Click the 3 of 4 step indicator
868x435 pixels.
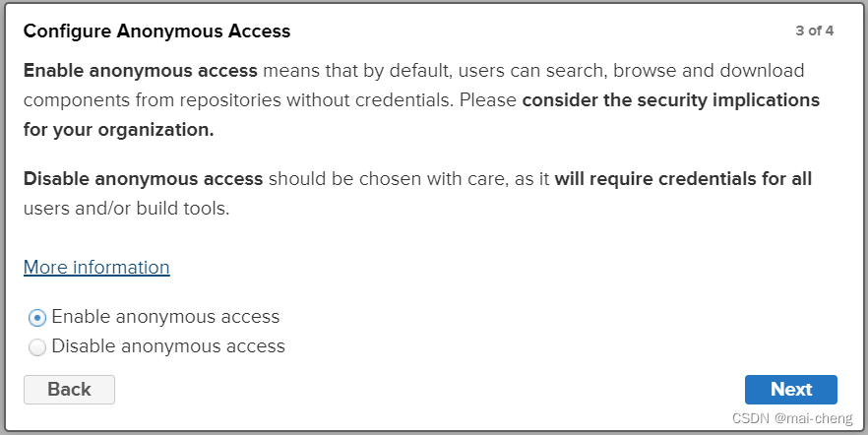click(x=814, y=31)
